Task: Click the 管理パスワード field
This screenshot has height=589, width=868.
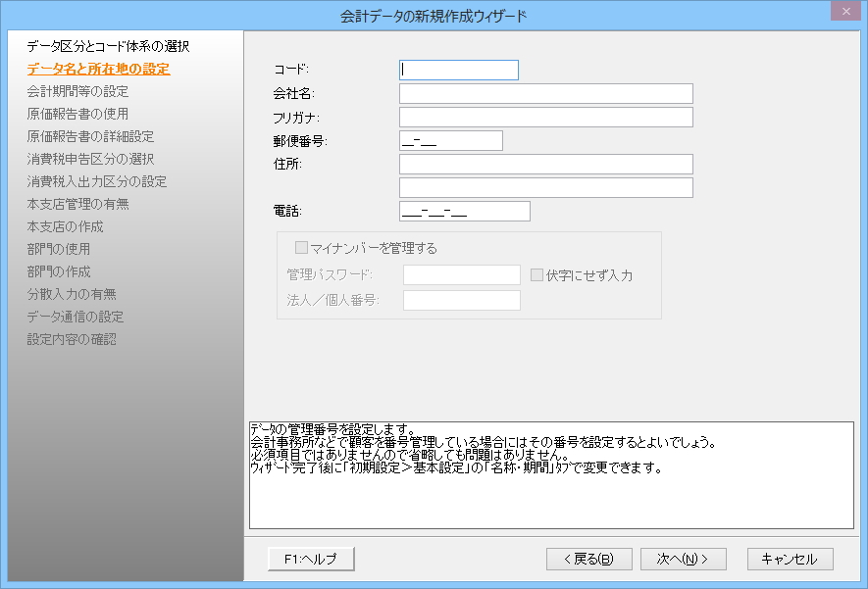Action: click(x=461, y=275)
